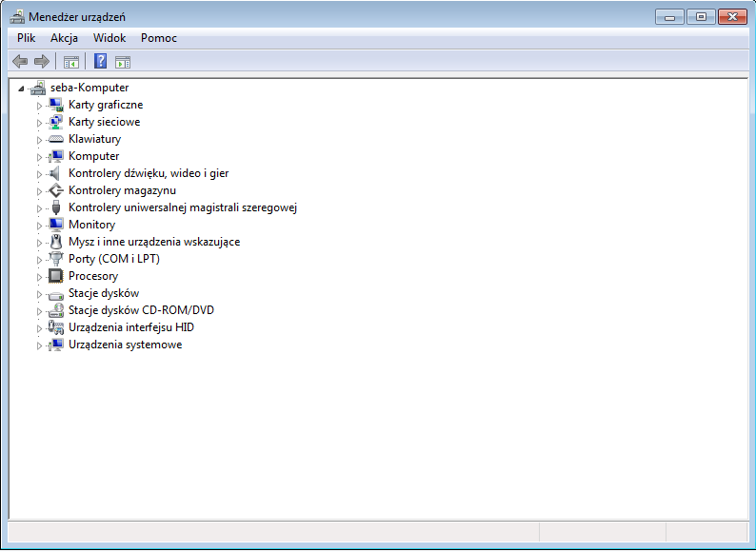Screen dimensions: 756x552
Task: Click the USB plug icon for Kontrolery uniwersalnej magistrali
Action: coord(56,207)
